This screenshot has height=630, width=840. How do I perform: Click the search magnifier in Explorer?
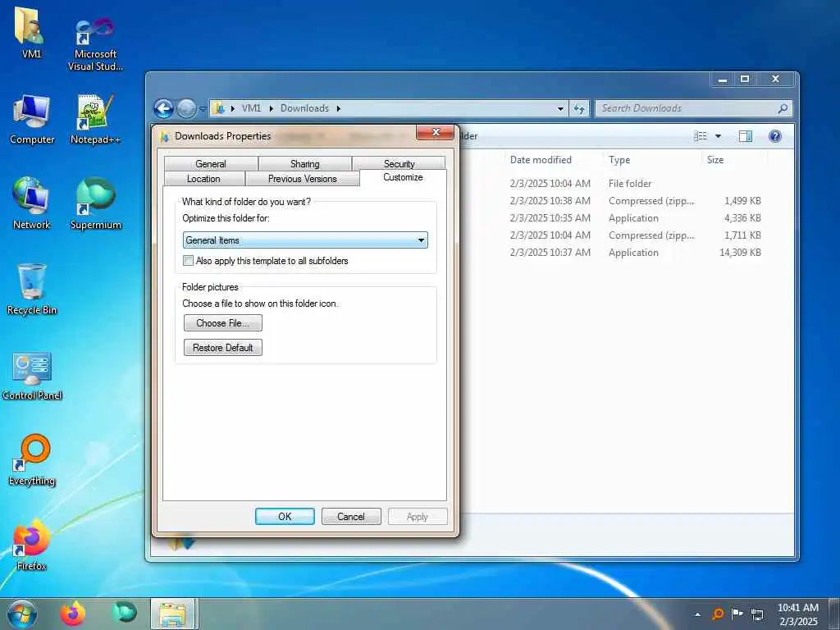pyautogui.click(x=783, y=108)
